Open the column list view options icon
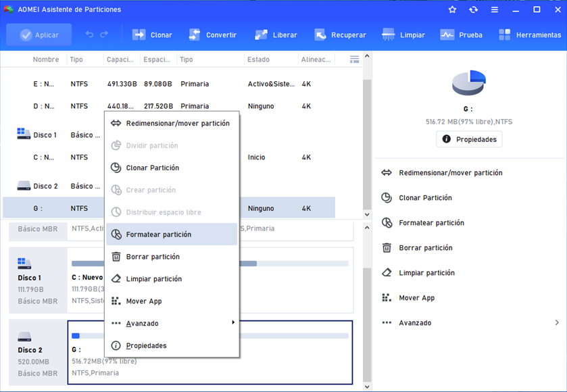Image resolution: width=567 pixels, height=392 pixels. click(354, 59)
